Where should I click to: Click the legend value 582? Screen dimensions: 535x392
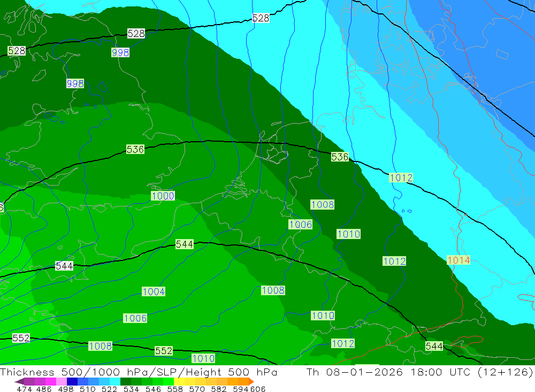pos(219,389)
